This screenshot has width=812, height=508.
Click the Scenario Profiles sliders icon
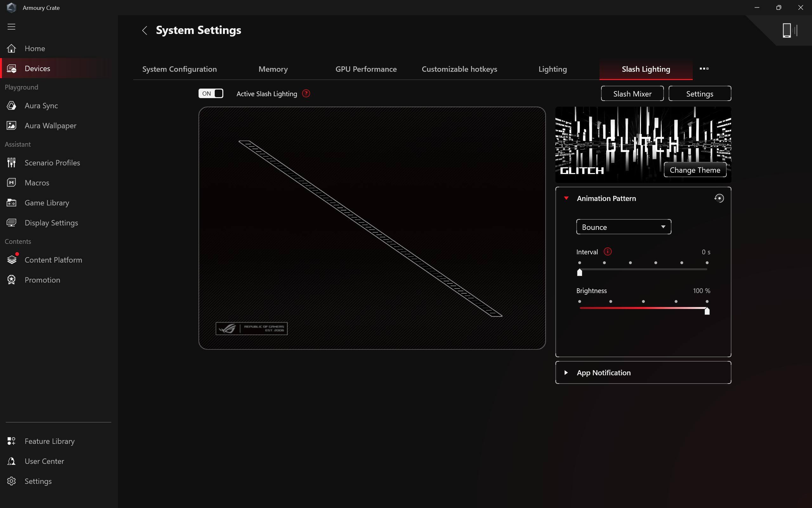click(11, 163)
